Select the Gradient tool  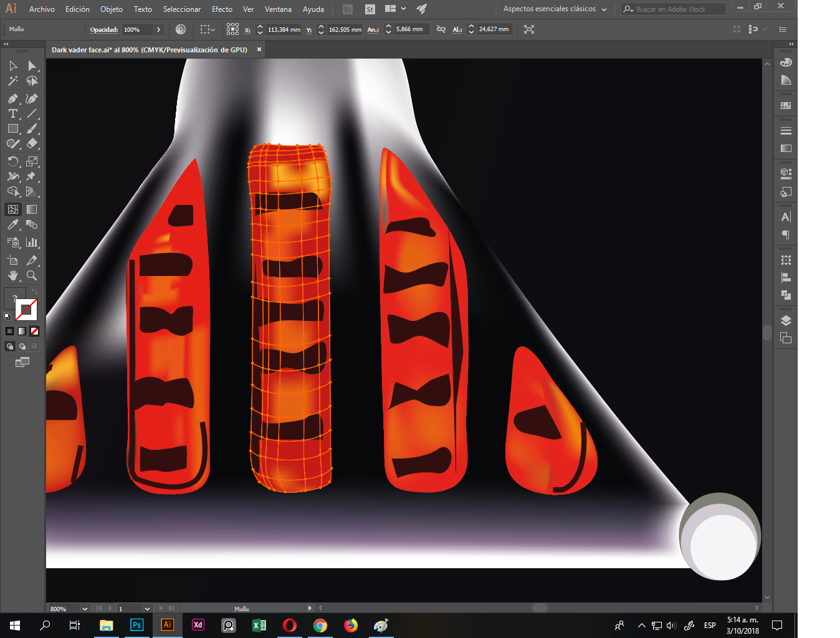pyautogui.click(x=32, y=209)
